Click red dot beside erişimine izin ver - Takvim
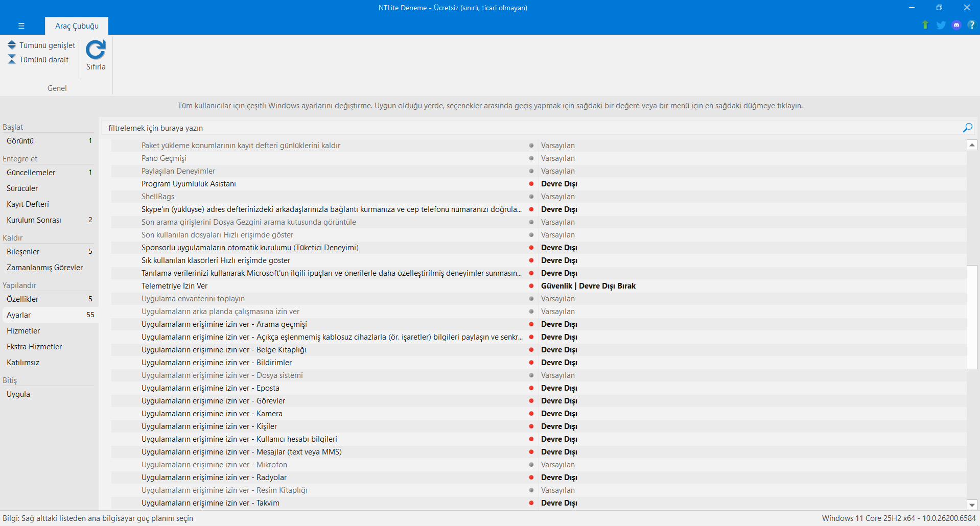The height and width of the screenshot is (526, 980). coord(531,503)
